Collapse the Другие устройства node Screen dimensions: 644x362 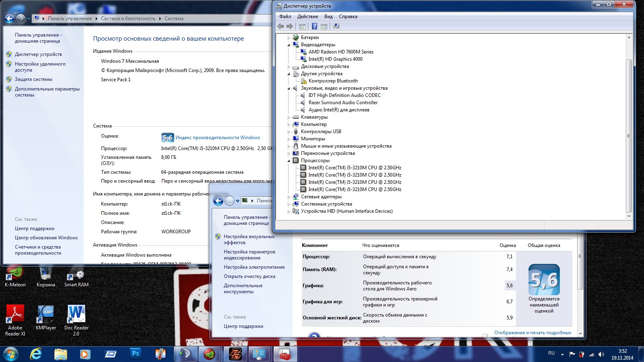tap(289, 74)
